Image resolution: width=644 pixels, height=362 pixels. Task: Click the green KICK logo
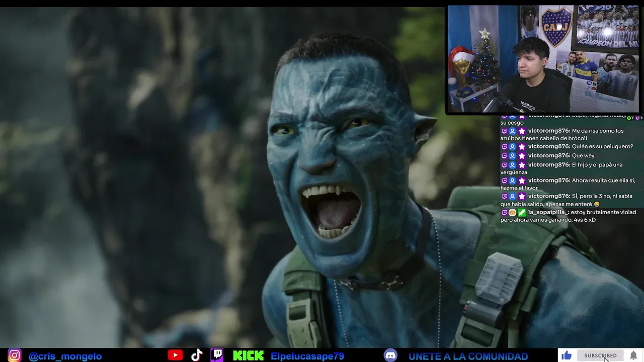click(x=248, y=356)
